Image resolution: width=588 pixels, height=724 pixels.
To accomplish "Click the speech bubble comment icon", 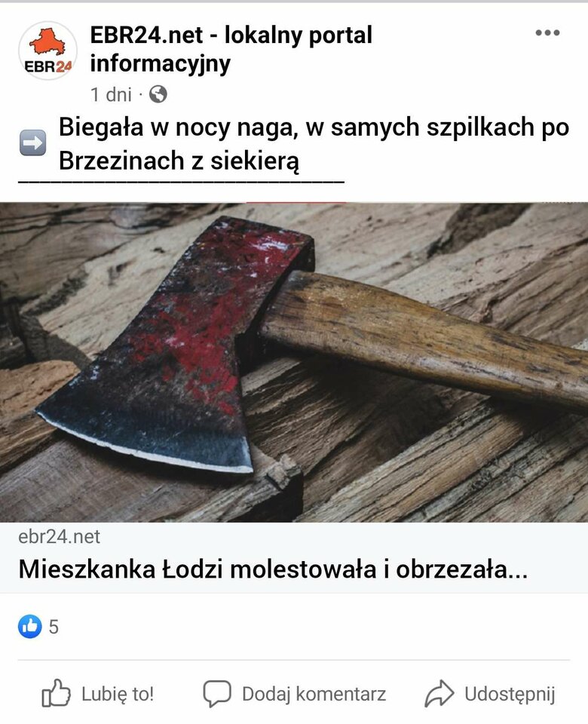I will coord(217,694).
